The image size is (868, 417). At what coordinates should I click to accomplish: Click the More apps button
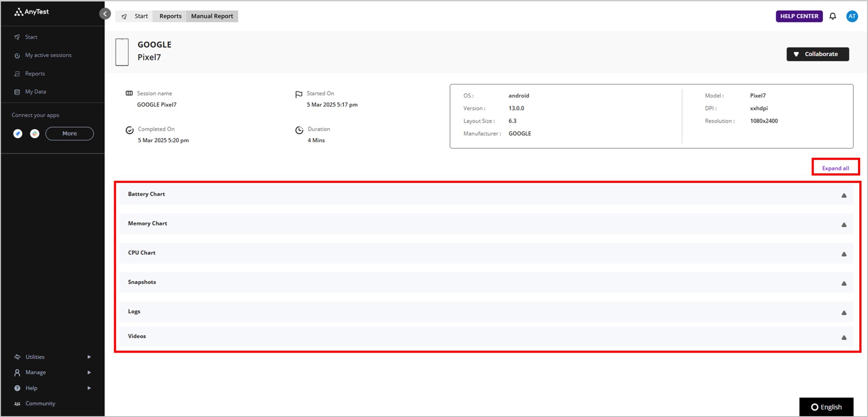[69, 133]
